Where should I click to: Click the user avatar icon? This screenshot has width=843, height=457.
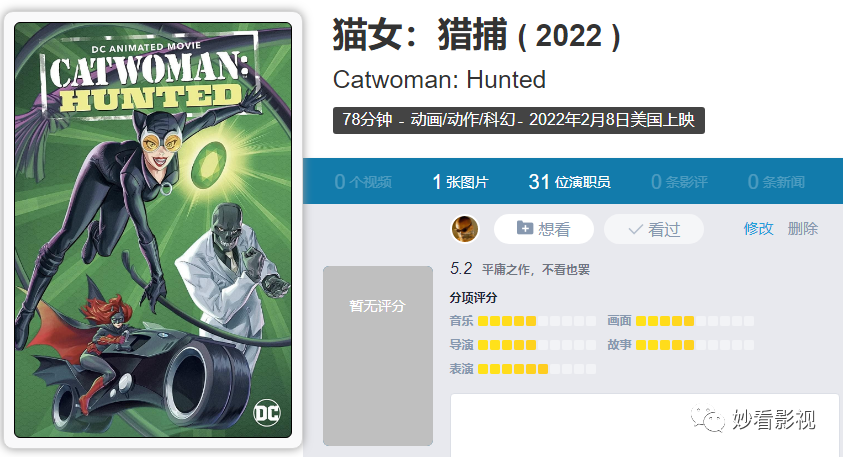(465, 229)
